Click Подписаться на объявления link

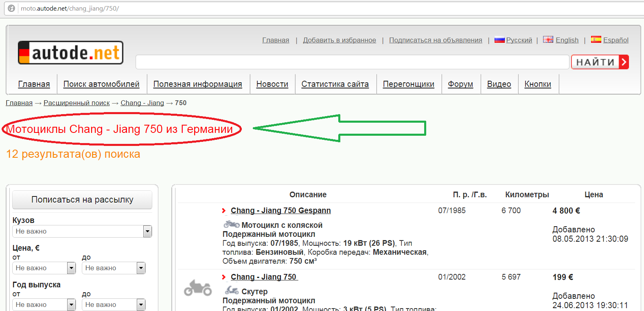point(436,40)
